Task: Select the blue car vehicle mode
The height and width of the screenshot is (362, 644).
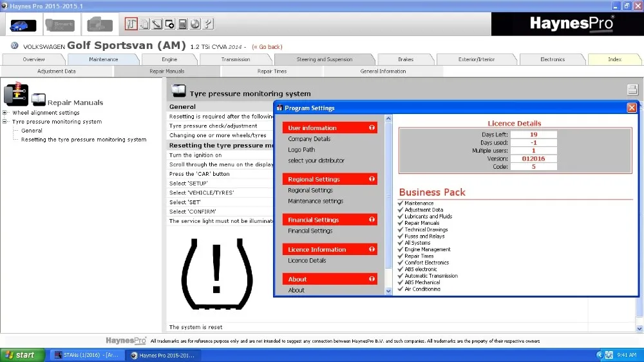Action: pyautogui.click(x=23, y=25)
